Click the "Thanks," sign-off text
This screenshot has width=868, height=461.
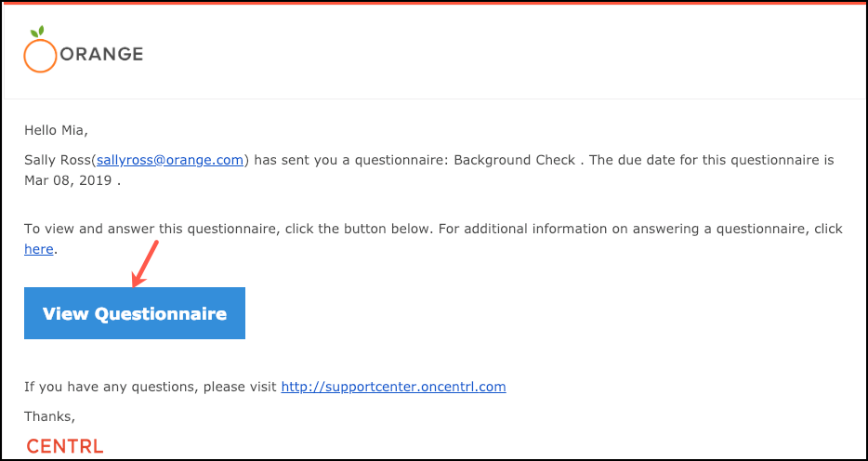click(50, 416)
